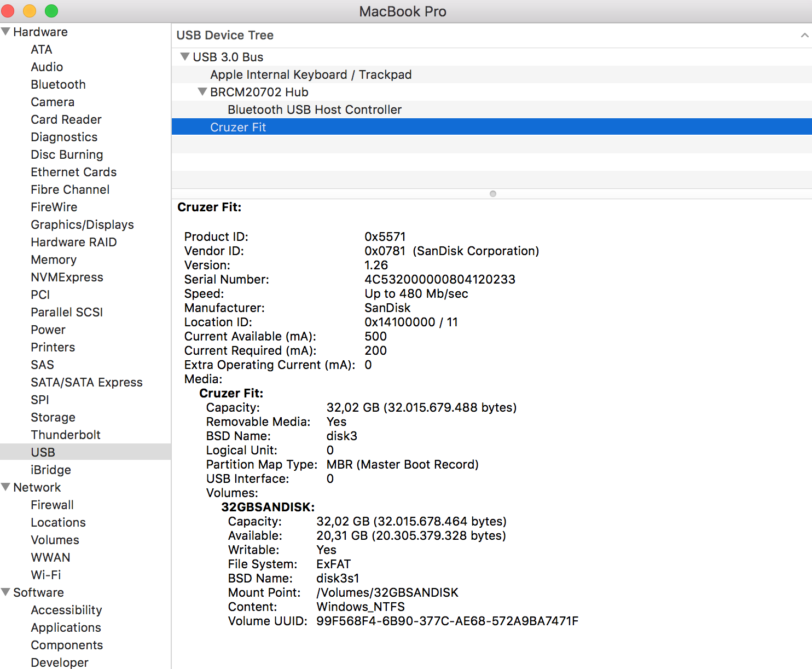Open PCI category
Image resolution: width=812 pixels, height=669 pixels.
coord(40,295)
